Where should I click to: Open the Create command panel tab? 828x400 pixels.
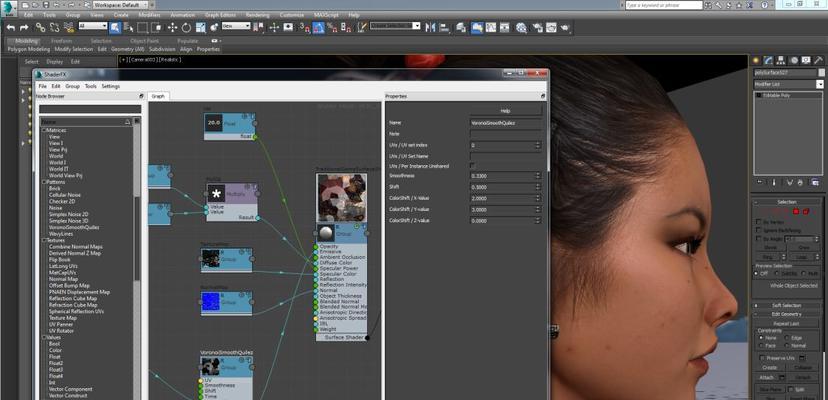(x=756, y=60)
